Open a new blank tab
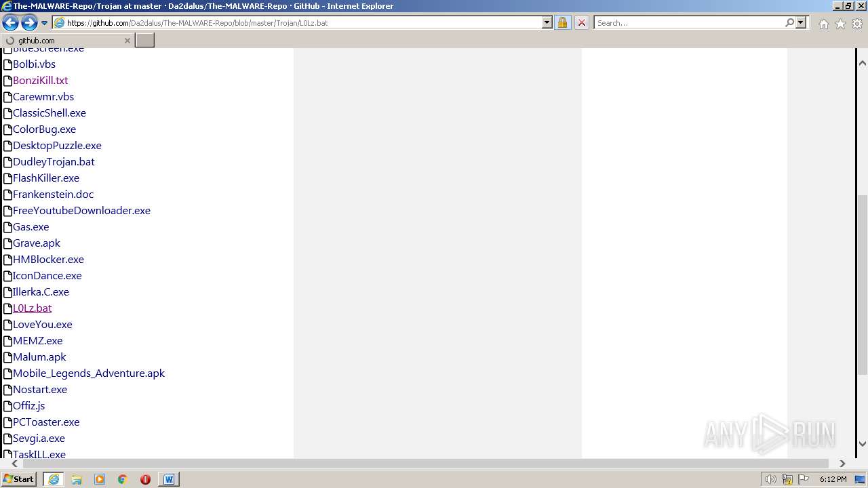Image resolution: width=868 pixels, height=488 pixels. click(x=145, y=40)
